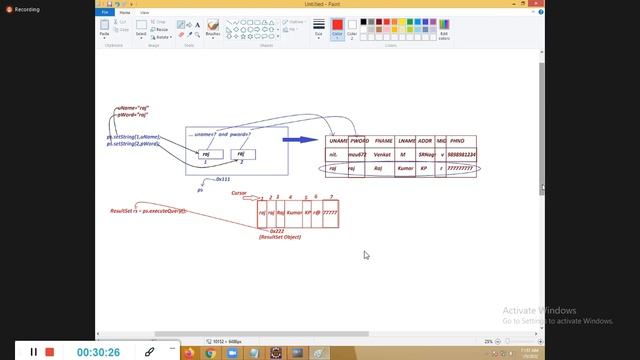Click the Redo arrow in title bar
This screenshot has width=640, height=360.
124,4
